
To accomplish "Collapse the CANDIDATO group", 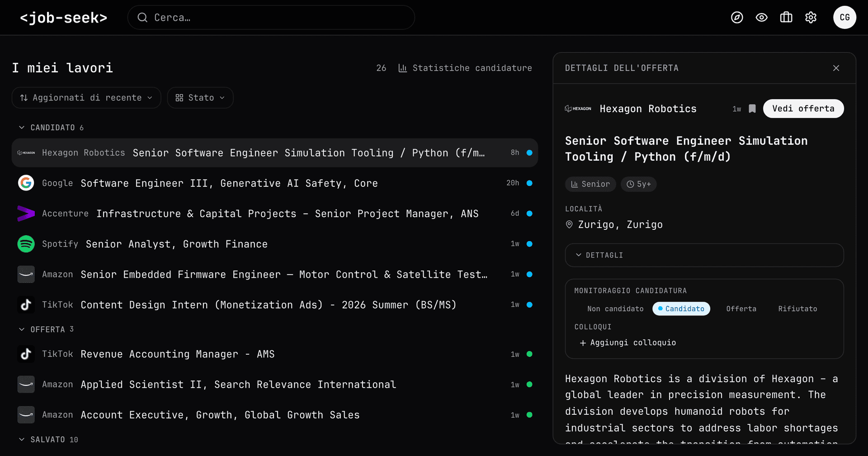I will [x=51, y=128].
